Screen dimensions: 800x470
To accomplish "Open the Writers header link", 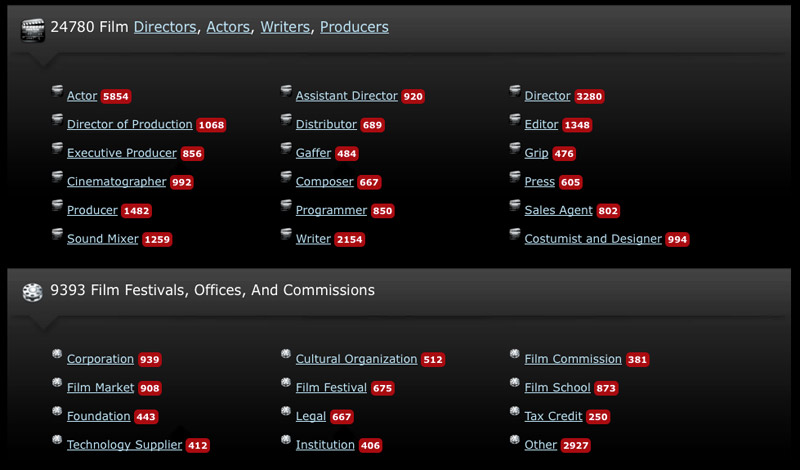I will [x=285, y=27].
